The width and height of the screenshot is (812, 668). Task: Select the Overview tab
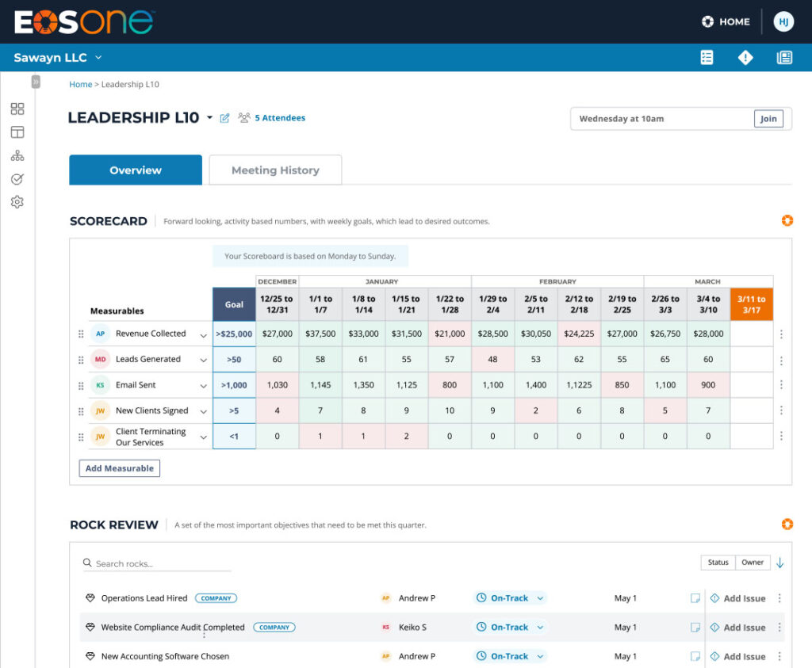point(136,170)
